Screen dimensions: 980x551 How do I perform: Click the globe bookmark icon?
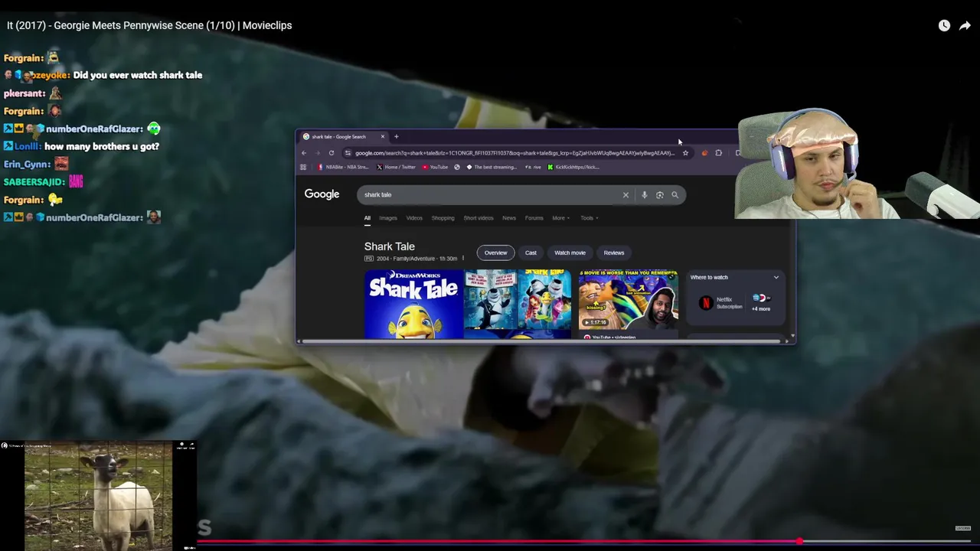(457, 167)
